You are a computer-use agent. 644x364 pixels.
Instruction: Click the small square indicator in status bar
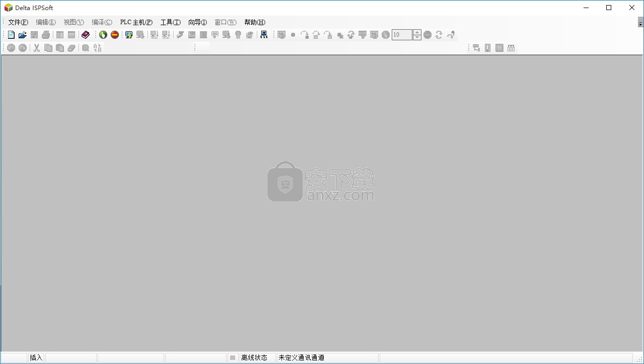pos(233,358)
